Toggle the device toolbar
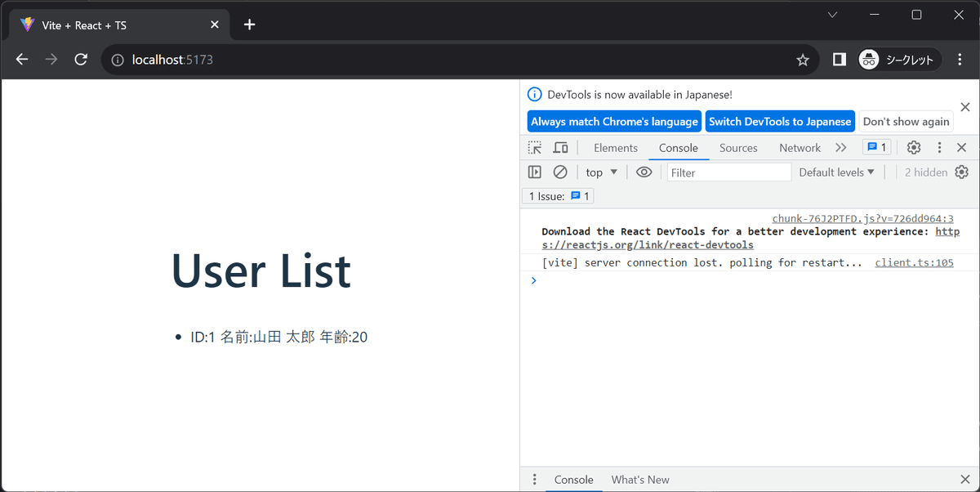The height and width of the screenshot is (492, 980). tap(560, 147)
